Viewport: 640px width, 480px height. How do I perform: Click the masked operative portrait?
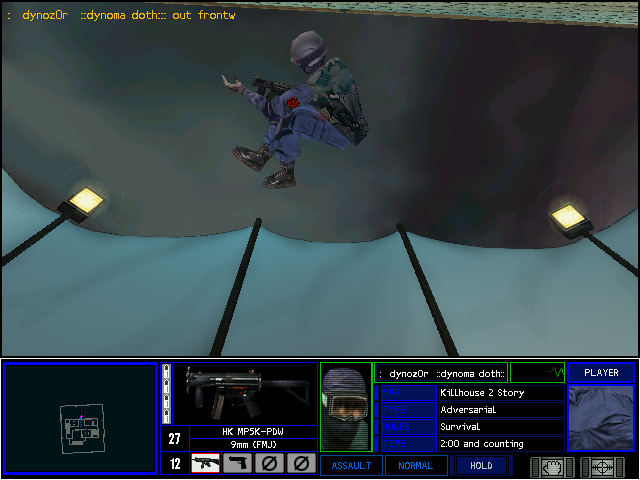[346, 407]
